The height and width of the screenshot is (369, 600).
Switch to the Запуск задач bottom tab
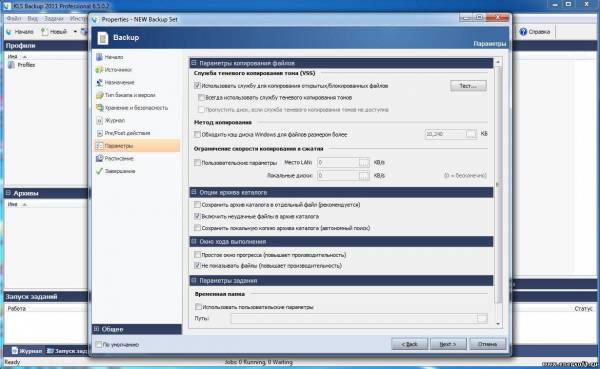tap(67, 351)
